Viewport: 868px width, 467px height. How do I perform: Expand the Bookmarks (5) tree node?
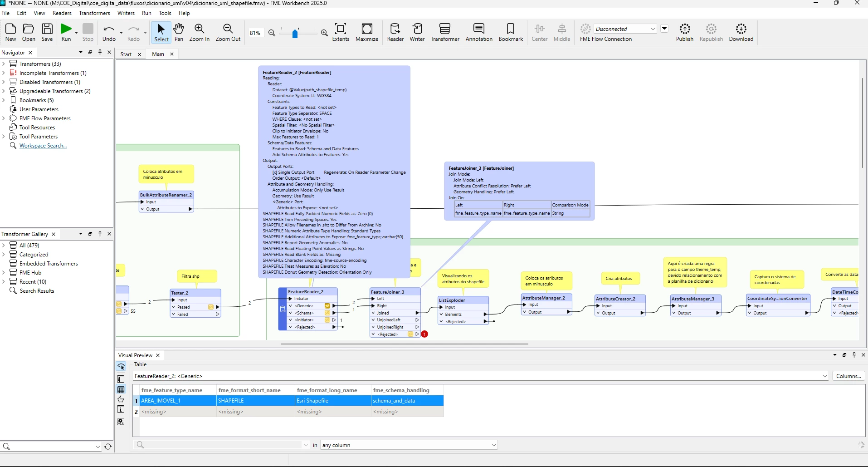coord(4,100)
